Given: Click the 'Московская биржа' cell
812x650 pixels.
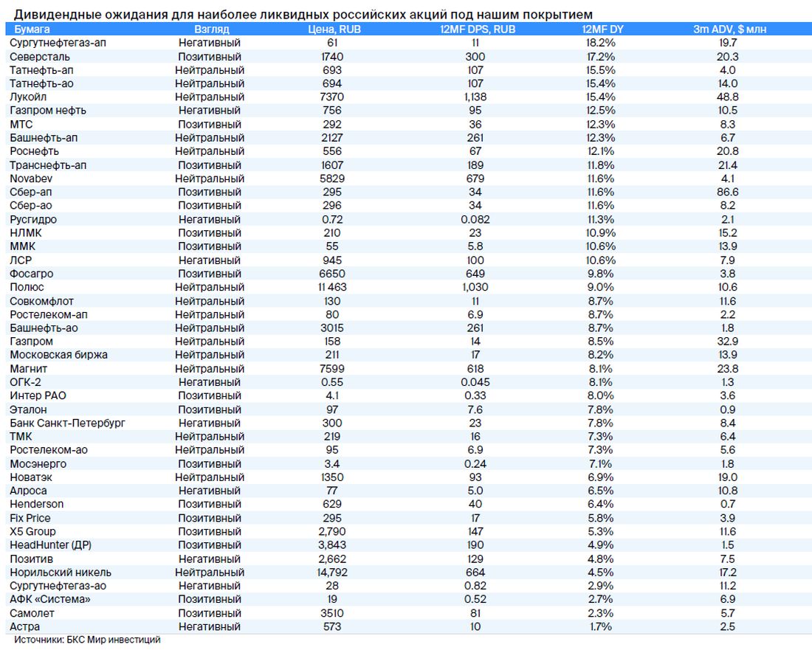Looking at the screenshot, I should [58, 356].
